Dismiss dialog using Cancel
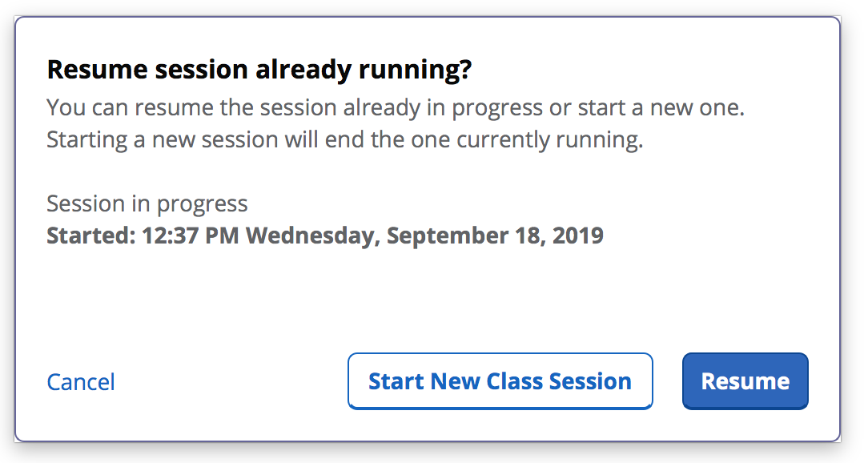The width and height of the screenshot is (868, 463). [81, 382]
